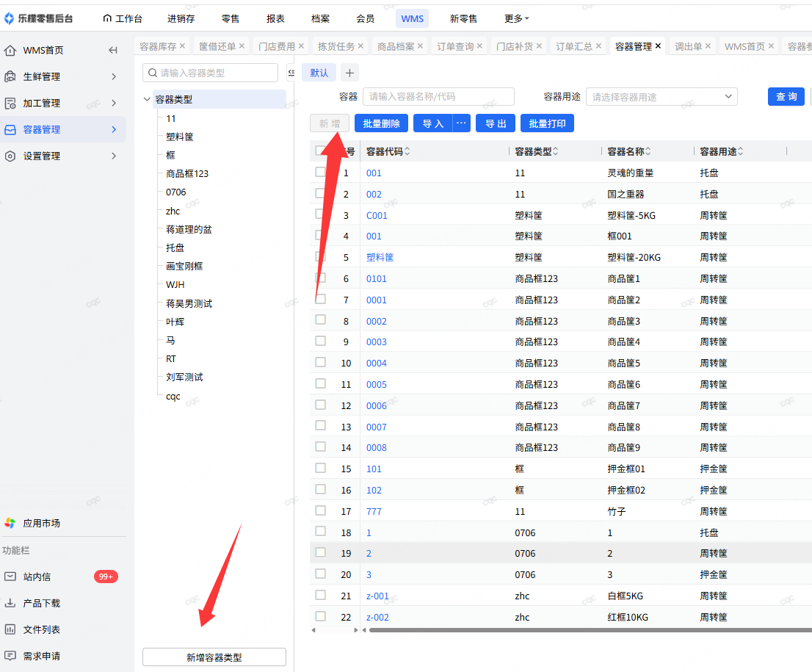This screenshot has height=672, width=812.
Task: Collapse the sidebar with the fold arrow icon
Action: tap(113, 50)
